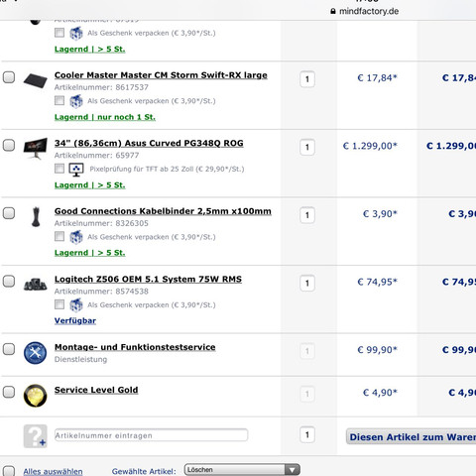The image size is (476, 476).
Task: Click the Kabelbinder cable tie product image
Action: [x=36, y=217]
